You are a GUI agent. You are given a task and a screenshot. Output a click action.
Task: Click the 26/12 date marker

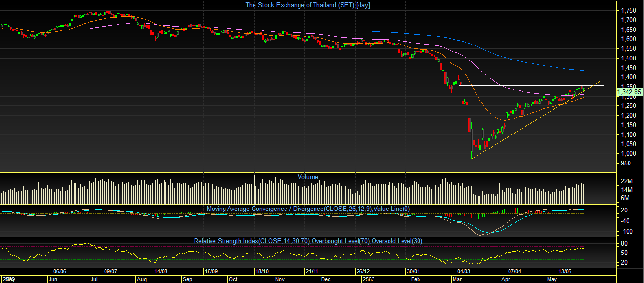pos(362,272)
